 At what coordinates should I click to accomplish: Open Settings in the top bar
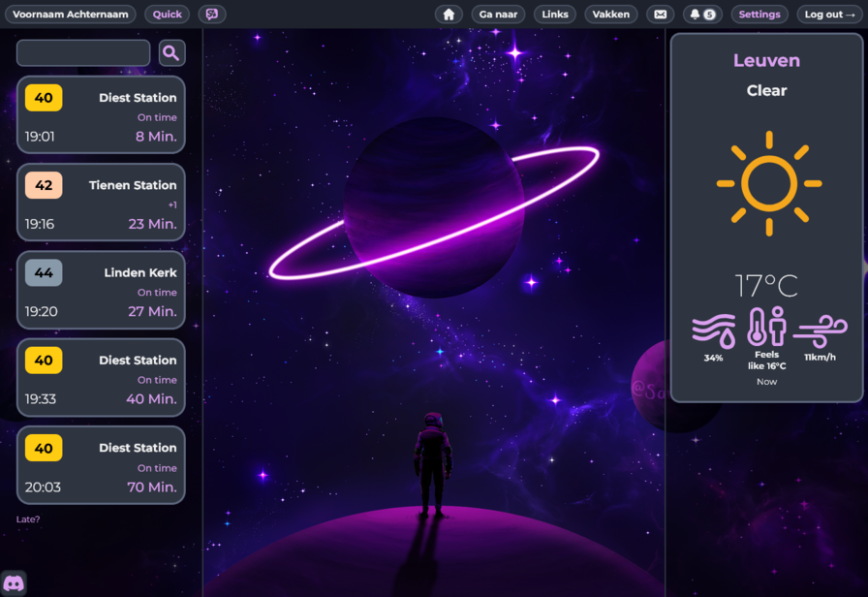(759, 15)
